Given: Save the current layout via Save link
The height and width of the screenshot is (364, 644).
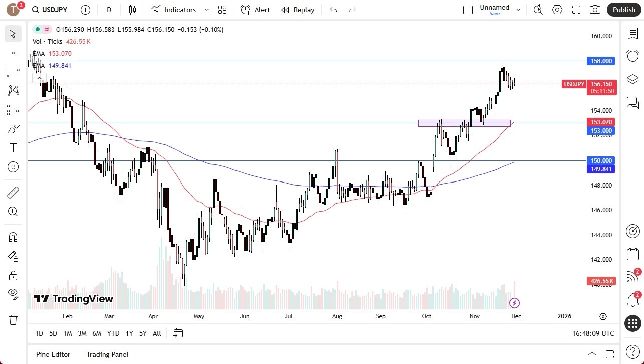Looking at the screenshot, I should click(x=494, y=14).
